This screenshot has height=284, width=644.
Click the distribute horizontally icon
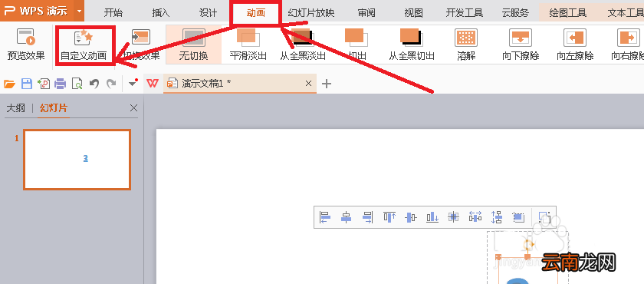(x=475, y=217)
